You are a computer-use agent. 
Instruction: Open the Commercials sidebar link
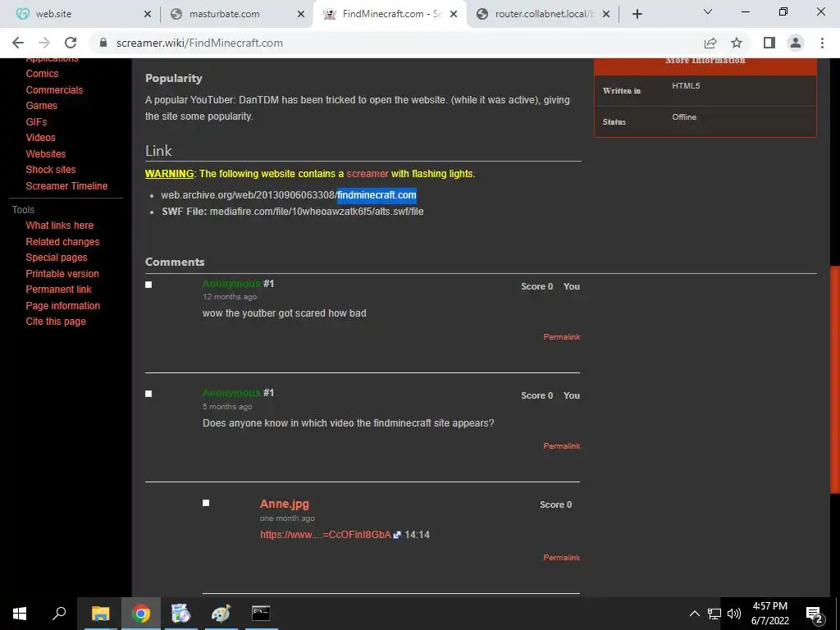pos(54,89)
